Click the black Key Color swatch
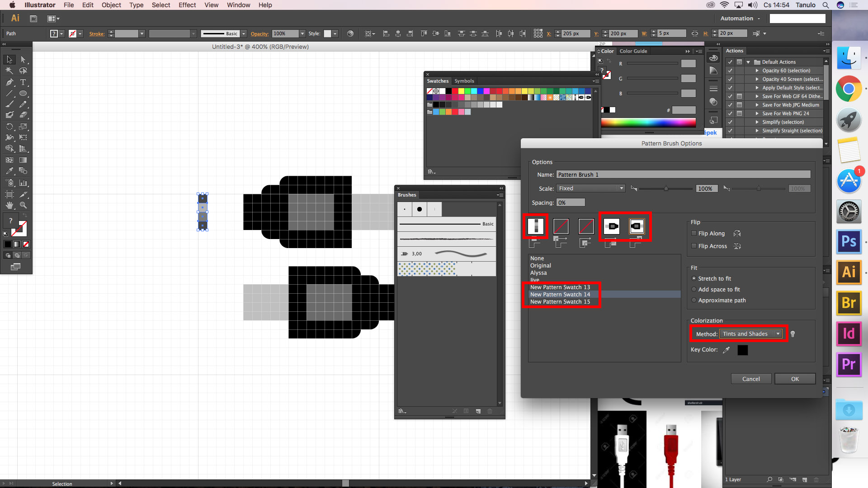This screenshot has height=488, width=868. click(x=742, y=350)
